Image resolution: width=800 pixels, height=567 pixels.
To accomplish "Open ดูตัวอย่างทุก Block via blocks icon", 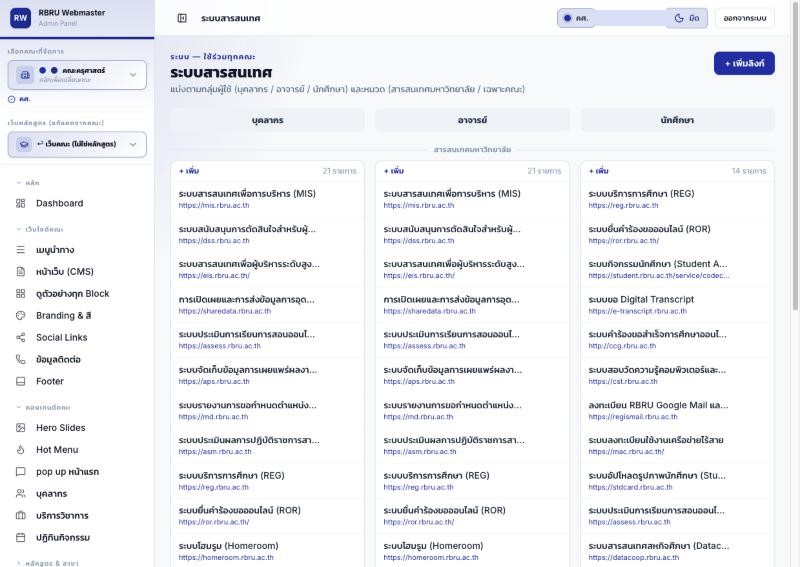I will [20, 293].
